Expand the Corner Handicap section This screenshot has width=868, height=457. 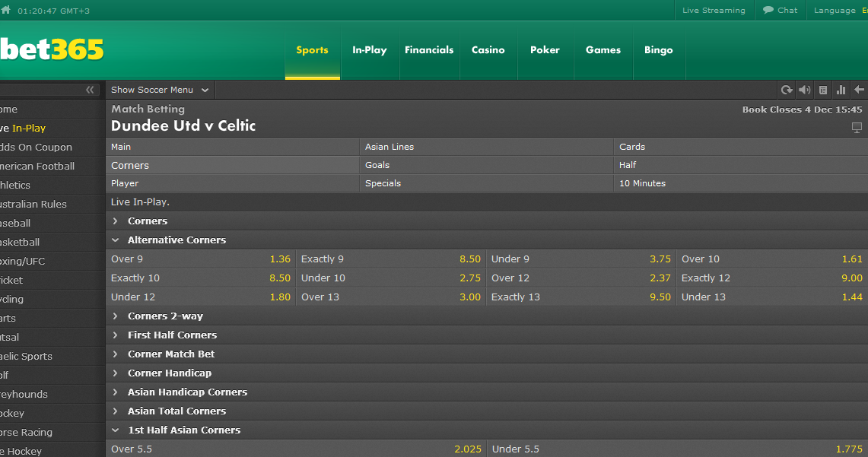(487, 373)
